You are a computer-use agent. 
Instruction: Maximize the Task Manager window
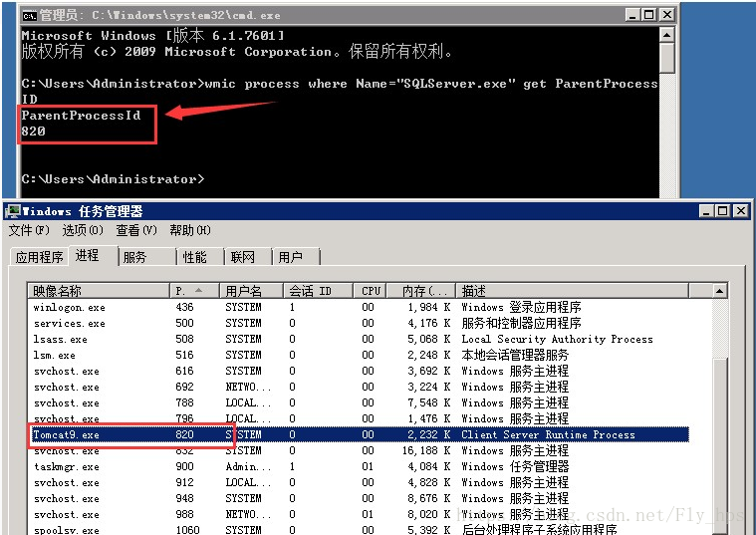pyautogui.click(x=723, y=211)
